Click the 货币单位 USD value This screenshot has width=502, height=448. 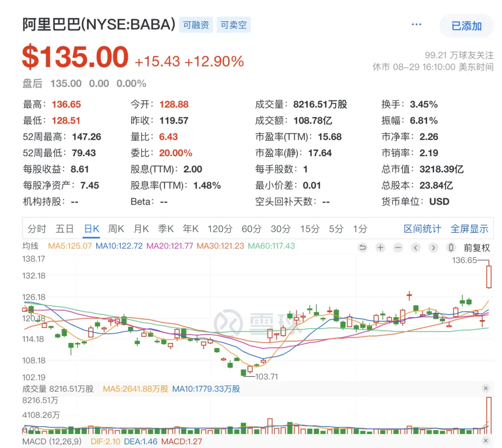point(439,202)
